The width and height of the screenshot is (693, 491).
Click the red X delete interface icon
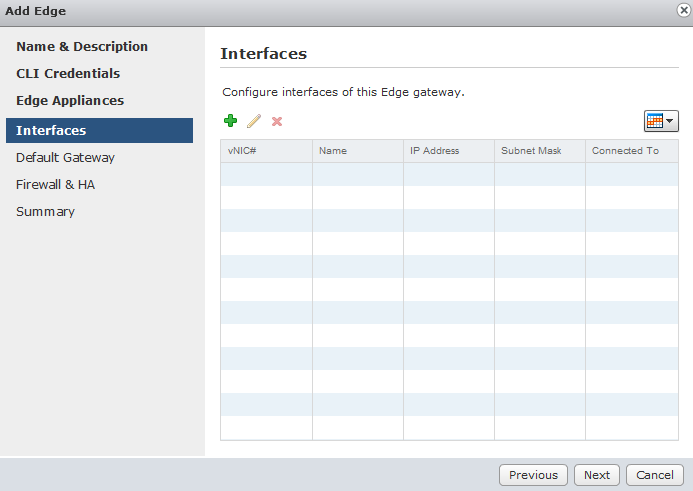(277, 121)
